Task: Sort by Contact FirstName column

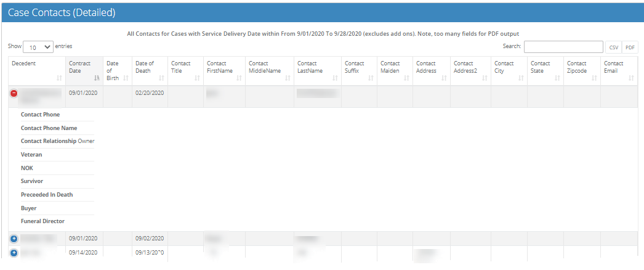Action: pyautogui.click(x=224, y=70)
